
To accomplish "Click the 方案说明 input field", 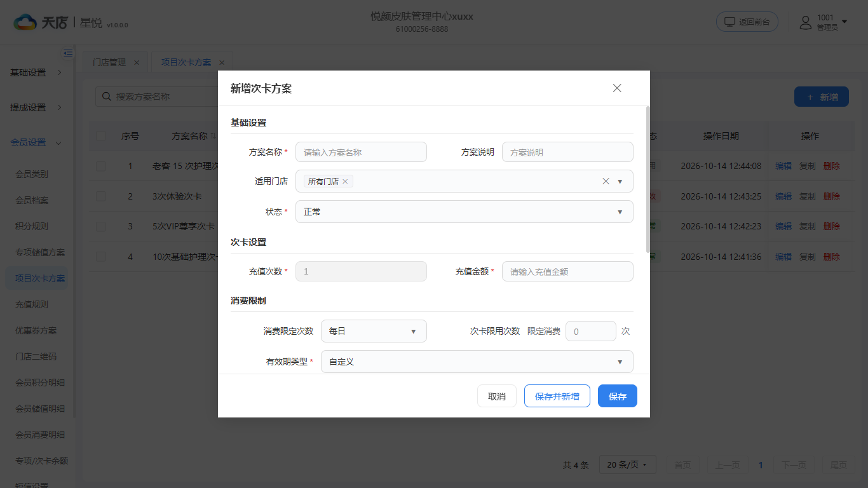I will [567, 152].
